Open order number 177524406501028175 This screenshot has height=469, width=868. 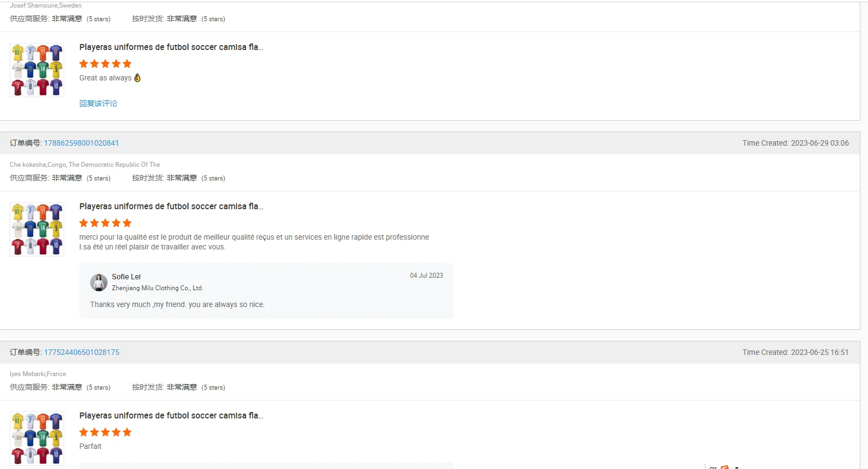coord(81,352)
